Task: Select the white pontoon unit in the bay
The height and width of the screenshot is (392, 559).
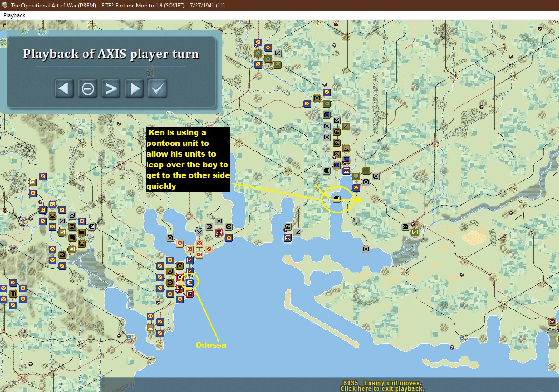Action: [337, 198]
